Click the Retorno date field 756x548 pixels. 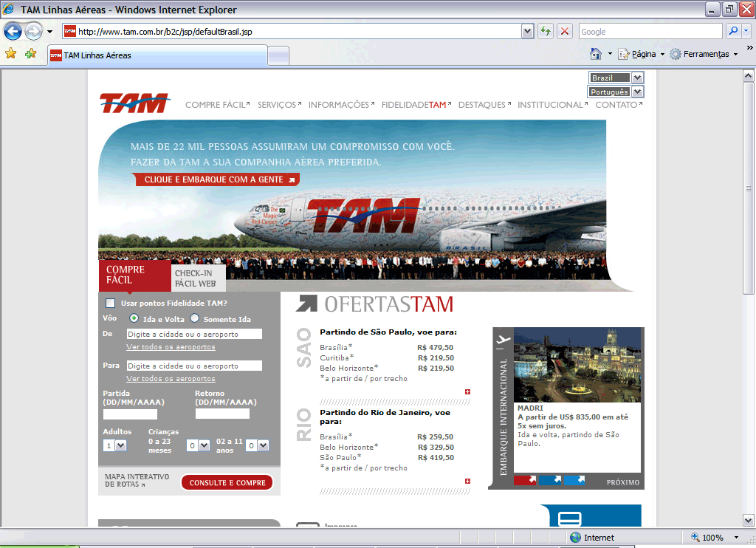[x=222, y=414]
